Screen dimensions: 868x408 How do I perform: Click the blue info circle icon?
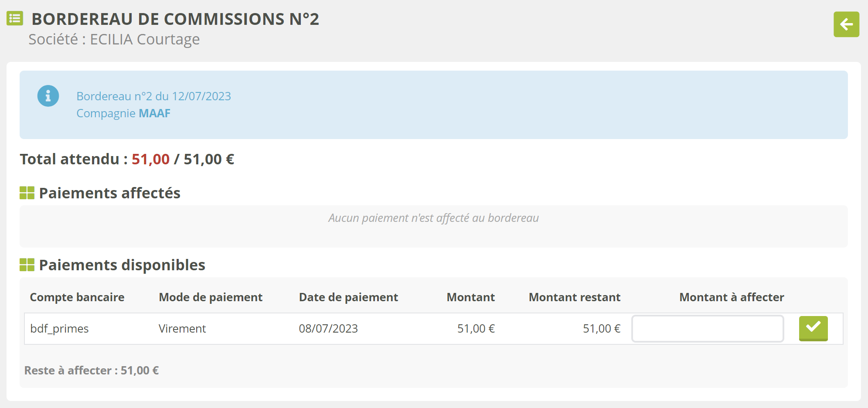coord(48,96)
